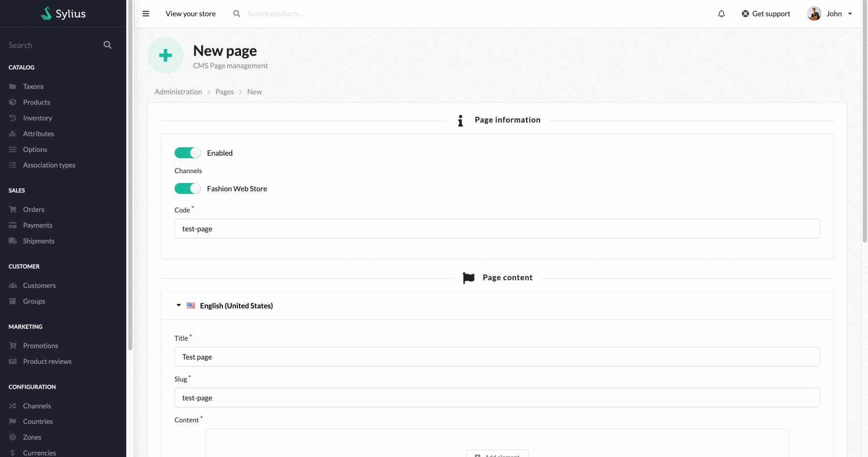This screenshot has width=868, height=457.
Task: Go to Administration breadcrumb
Action: click(178, 92)
